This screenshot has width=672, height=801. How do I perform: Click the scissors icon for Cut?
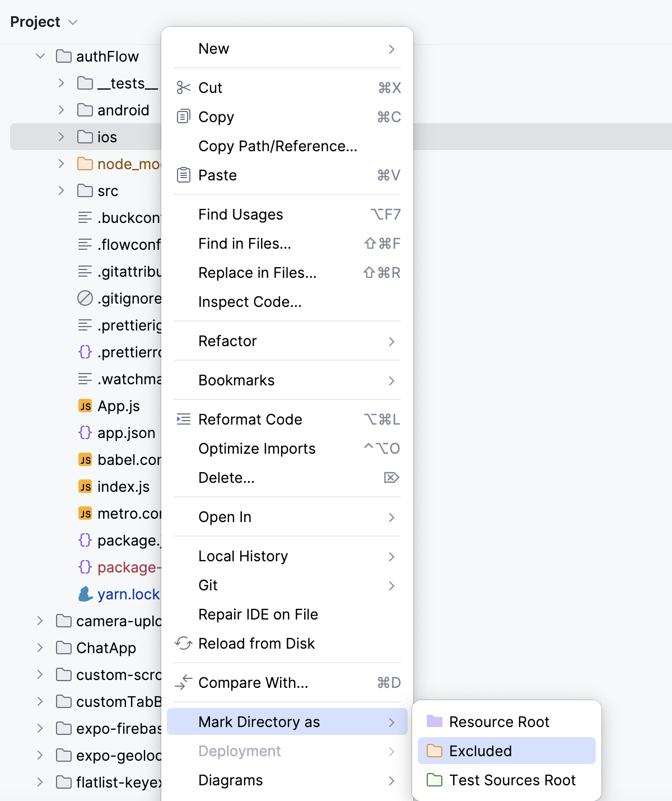183,87
